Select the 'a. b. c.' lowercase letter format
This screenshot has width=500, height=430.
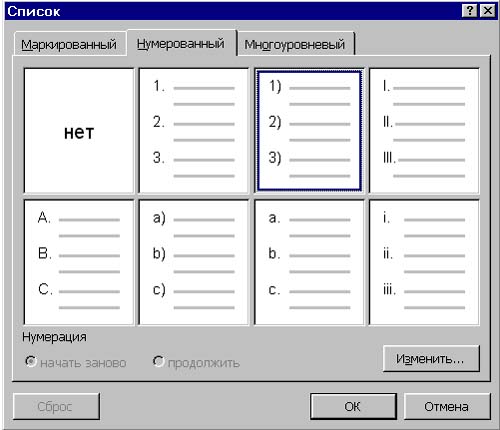(x=309, y=262)
